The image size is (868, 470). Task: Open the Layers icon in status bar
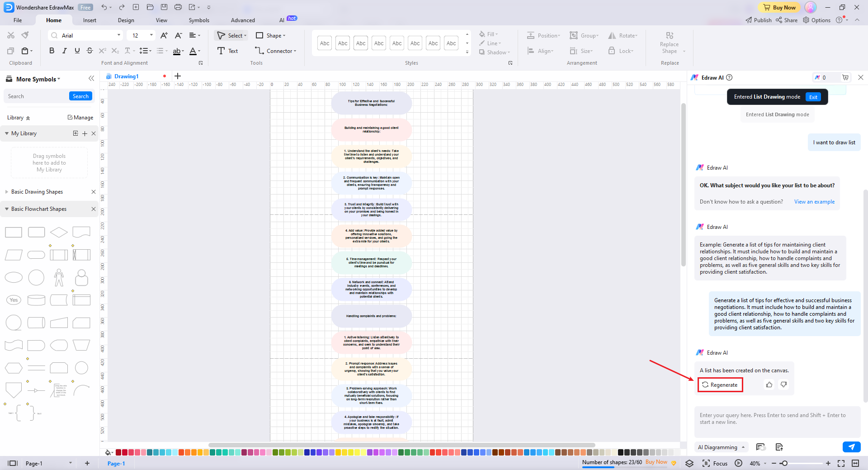(x=689, y=463)
